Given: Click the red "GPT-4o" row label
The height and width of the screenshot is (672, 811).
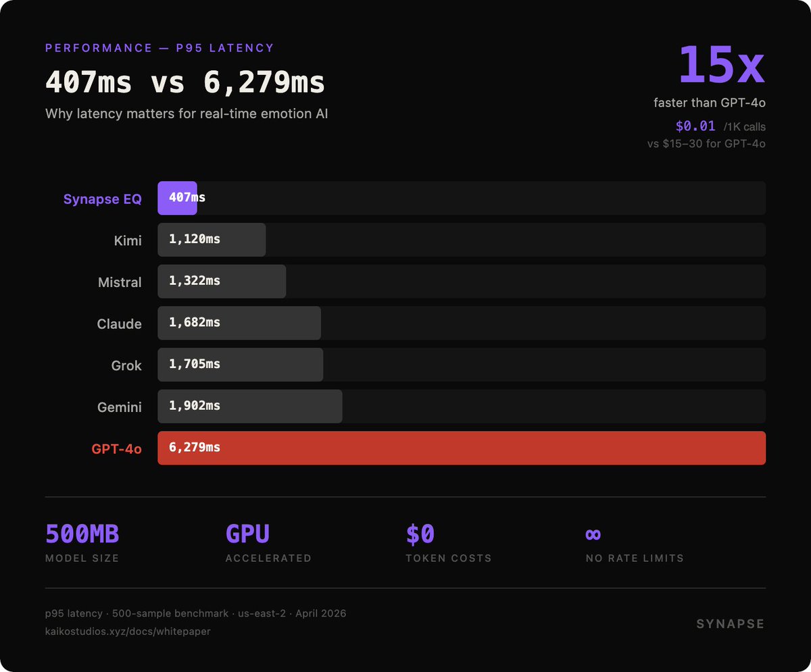Looking at the screenshot, I should click(116, 449).
